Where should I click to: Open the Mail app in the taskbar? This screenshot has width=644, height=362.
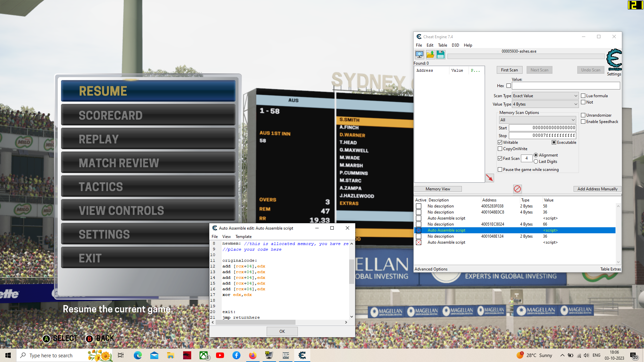click(x=154, y=355)
